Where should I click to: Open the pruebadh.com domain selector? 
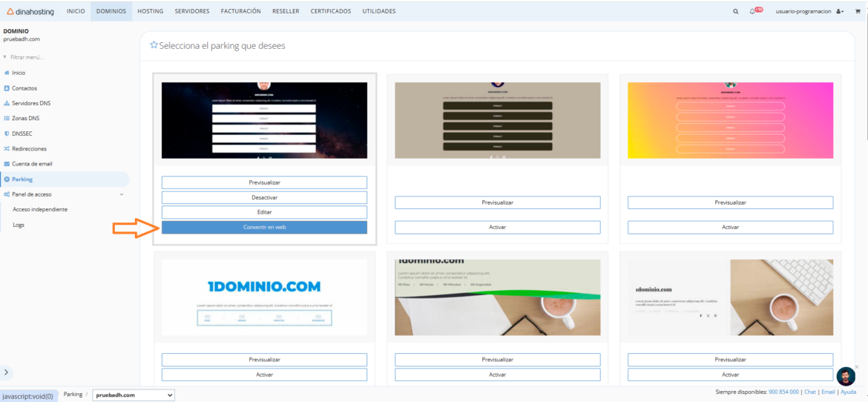click(x=134, y=395)
